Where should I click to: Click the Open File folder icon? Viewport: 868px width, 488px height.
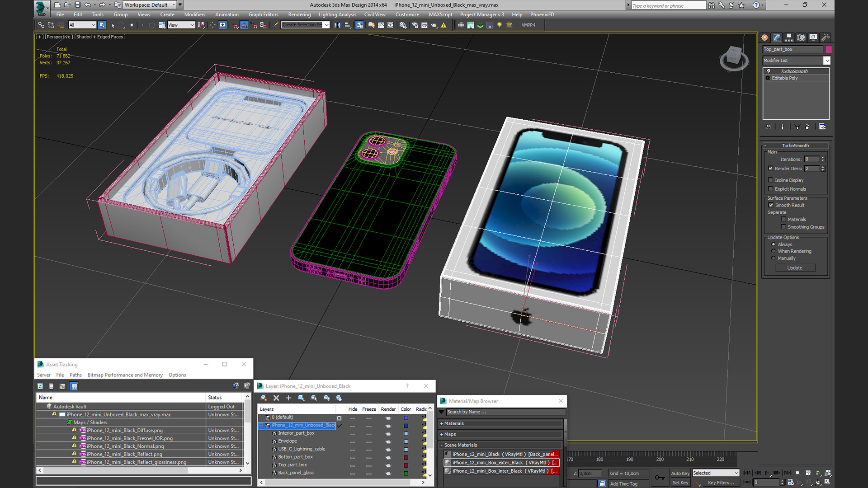67,5
